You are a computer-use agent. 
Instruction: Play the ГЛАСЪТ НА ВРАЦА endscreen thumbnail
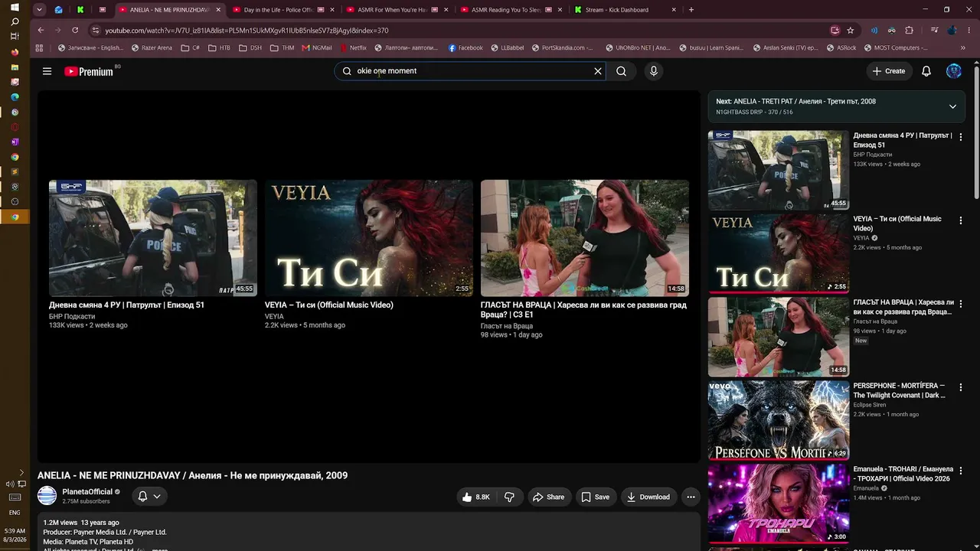click(585, 238)
